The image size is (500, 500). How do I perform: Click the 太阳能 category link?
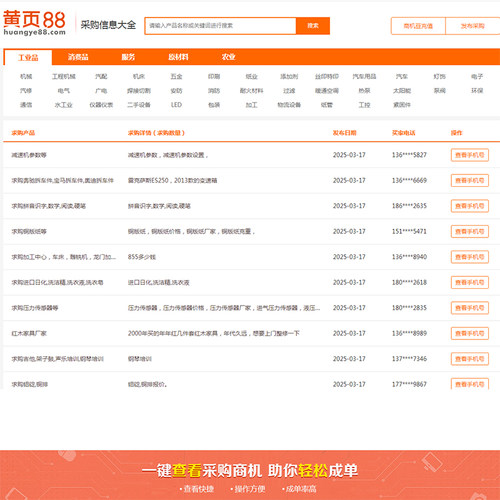coord(402,91)
